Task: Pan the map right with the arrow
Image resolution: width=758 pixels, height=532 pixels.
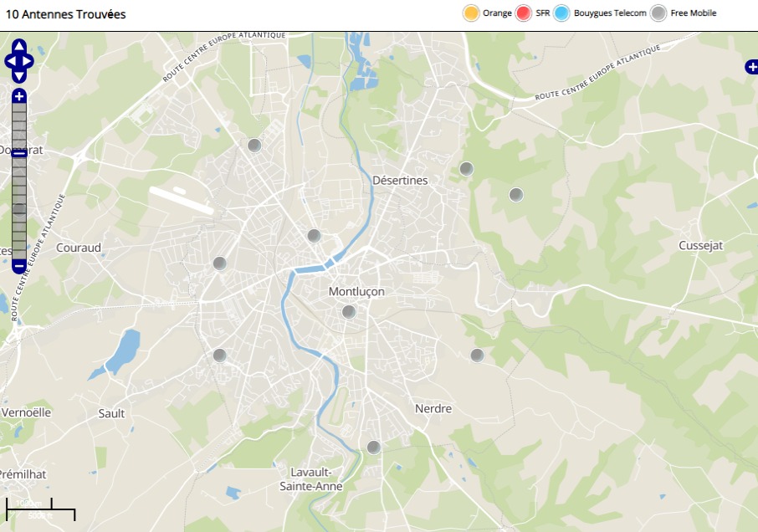Action: (28, 61)
